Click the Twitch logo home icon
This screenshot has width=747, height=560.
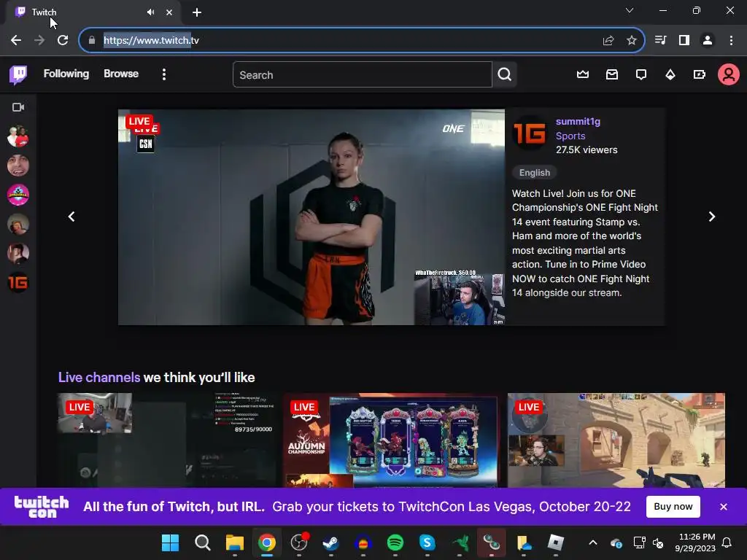[x=18, y=74]
